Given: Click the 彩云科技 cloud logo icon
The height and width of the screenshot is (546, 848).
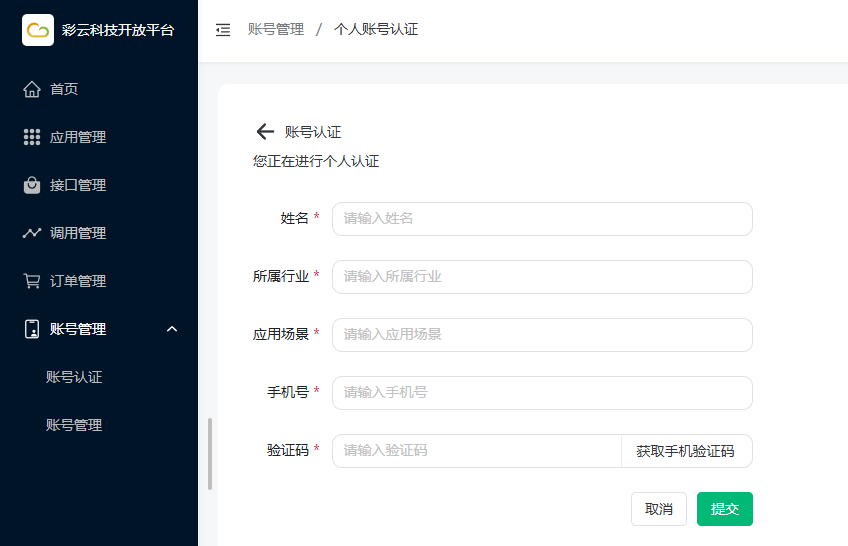Looking at the screenshot, I should [38, 30].
